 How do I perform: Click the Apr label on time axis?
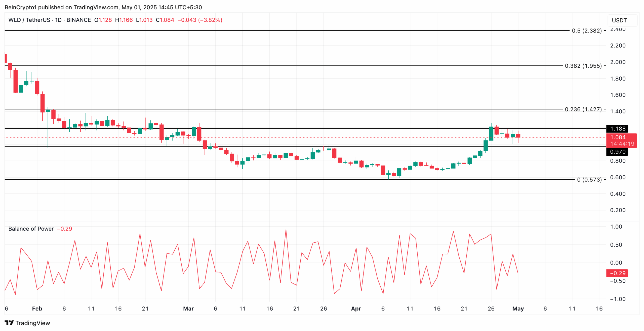(356, 309)
